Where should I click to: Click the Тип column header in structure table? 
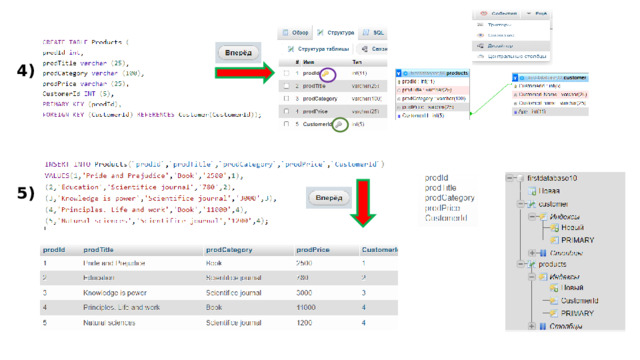tap(357, 62)
